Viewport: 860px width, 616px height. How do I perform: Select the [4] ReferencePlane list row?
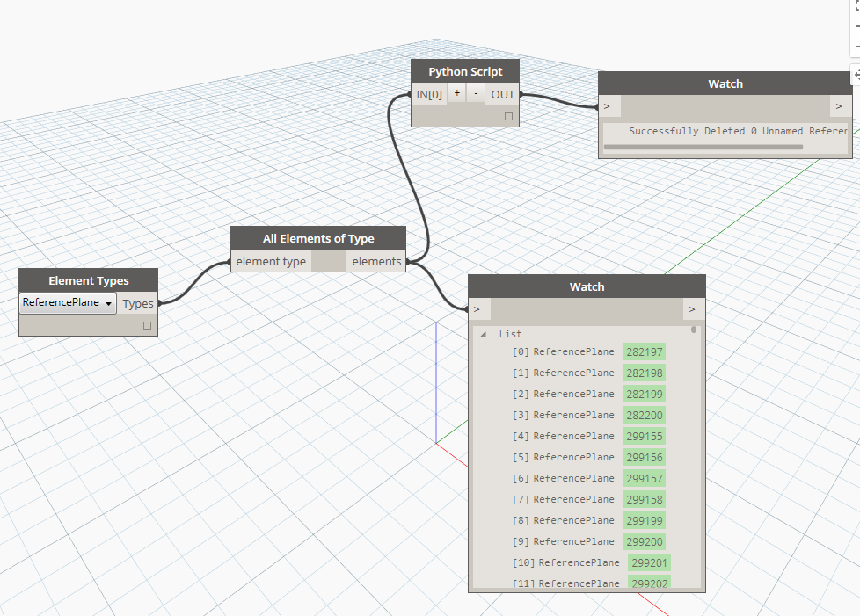[x=588, y=436]
